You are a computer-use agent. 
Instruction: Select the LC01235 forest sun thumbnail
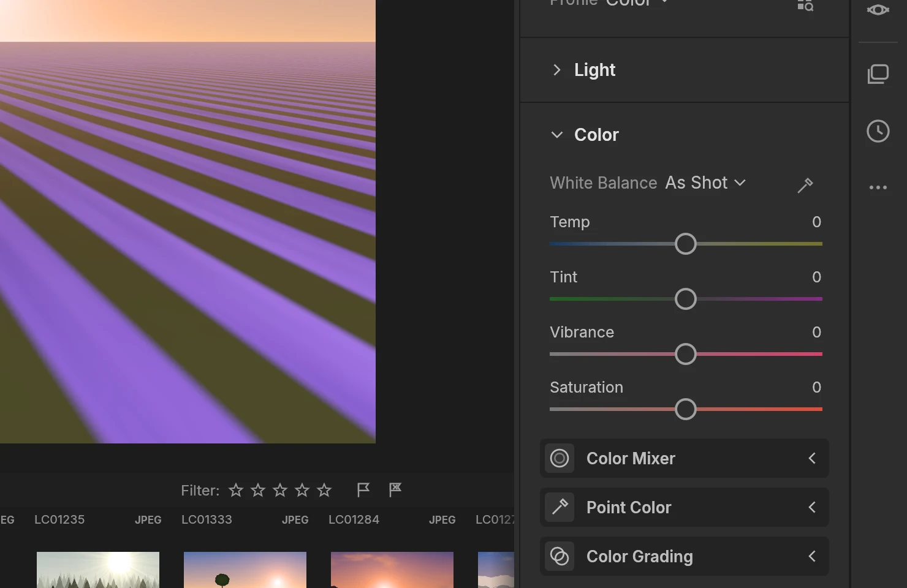(98, 570)
